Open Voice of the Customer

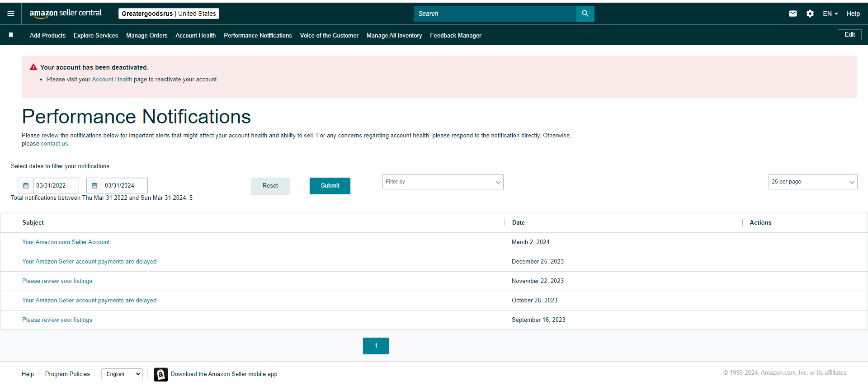pos(329,35)
